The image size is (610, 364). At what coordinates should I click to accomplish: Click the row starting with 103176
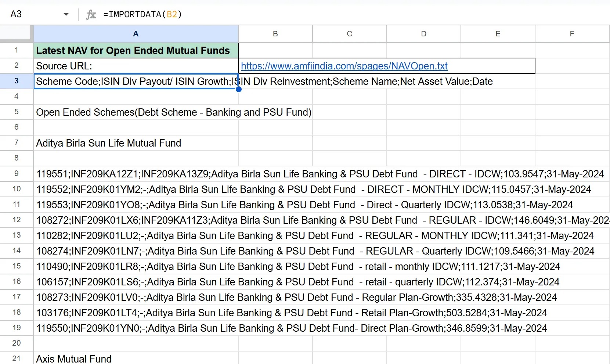click(292, 313)
